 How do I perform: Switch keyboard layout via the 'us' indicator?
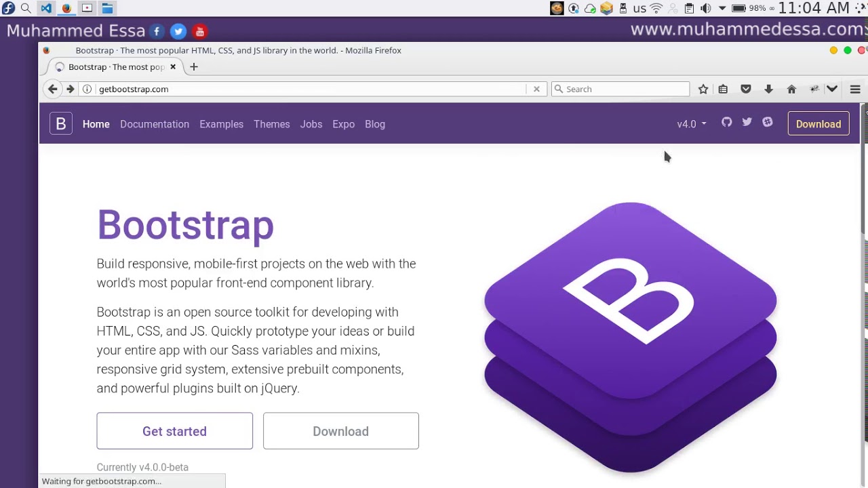(x=639, y=9)
